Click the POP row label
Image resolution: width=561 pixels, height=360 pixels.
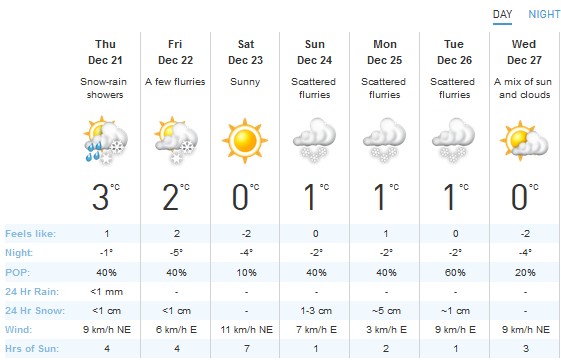tap(18, 272)
